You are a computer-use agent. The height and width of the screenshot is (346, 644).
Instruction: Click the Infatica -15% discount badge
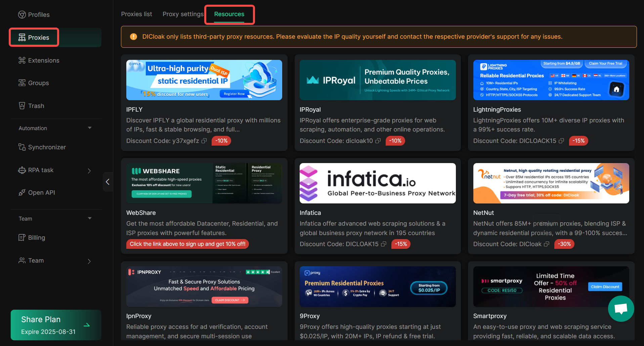click(401, 244)
